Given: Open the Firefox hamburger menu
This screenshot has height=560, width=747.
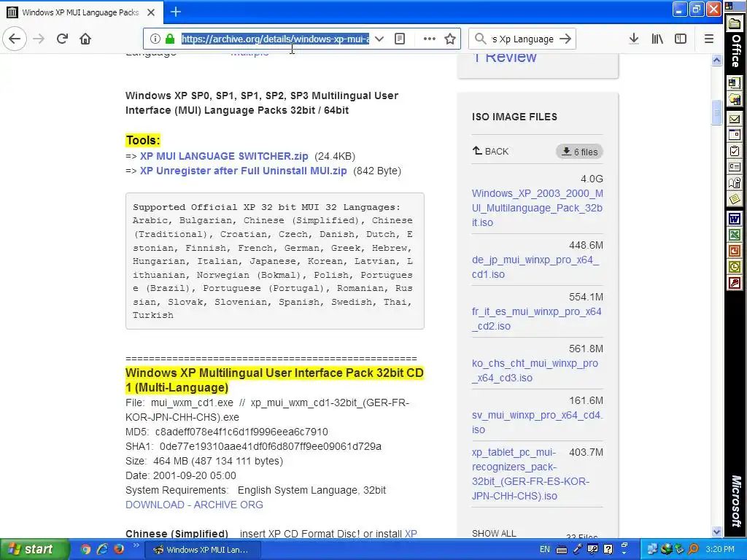Looking at the screenshot, I should point(709,39).
